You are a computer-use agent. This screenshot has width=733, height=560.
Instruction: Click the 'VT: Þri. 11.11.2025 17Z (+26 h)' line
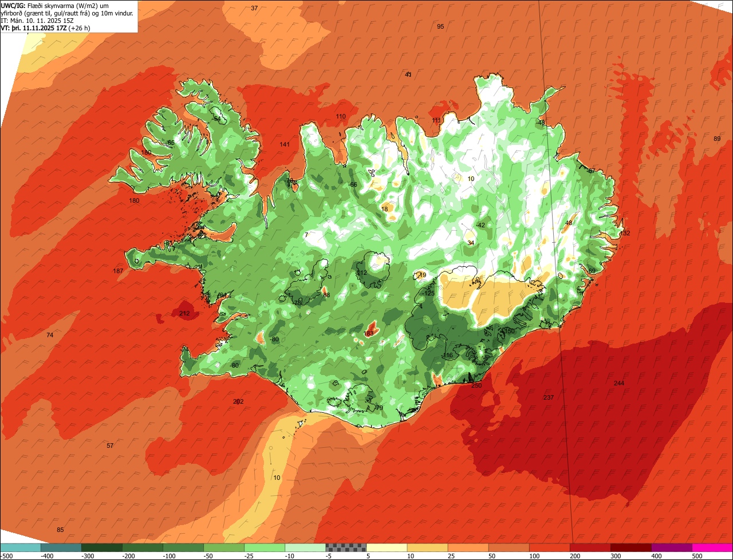(45, 27)
